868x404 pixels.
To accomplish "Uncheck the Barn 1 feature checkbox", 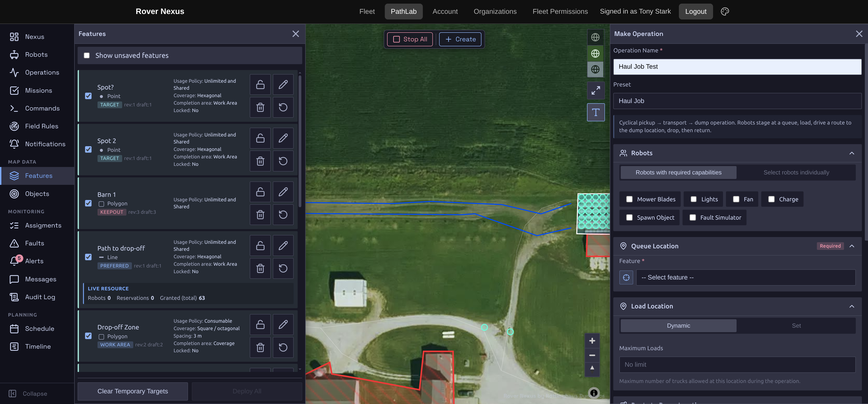I will [88, 203].
